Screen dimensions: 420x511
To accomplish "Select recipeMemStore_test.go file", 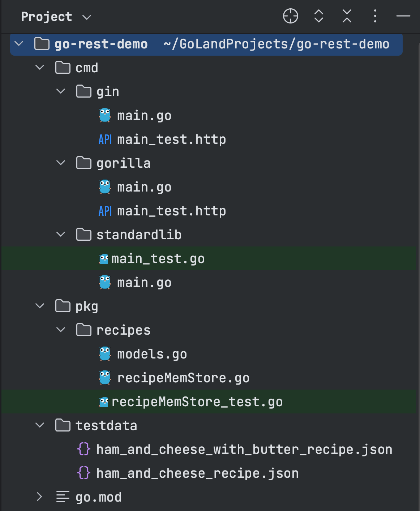I will [197, 402].
